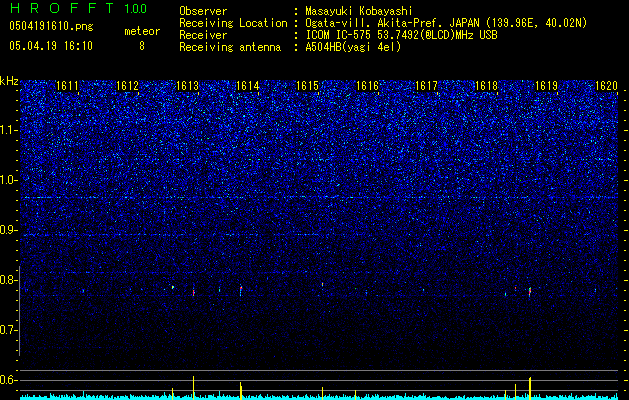629x400 pixels.
Task: Click the 1620 time axis marker
Action: tap(606, 86)
